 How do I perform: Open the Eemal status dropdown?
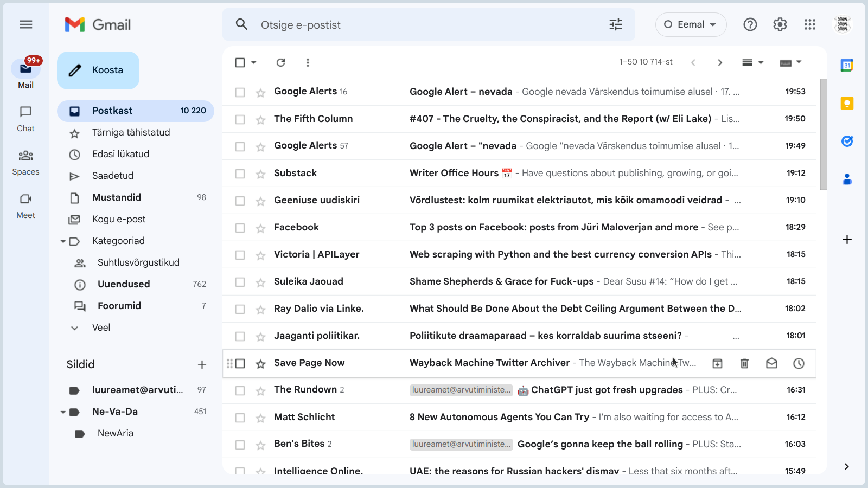click(x=691, y=24)
